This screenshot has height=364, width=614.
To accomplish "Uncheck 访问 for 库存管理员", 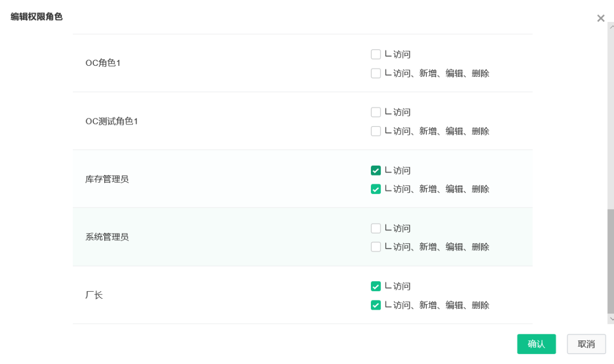I will point(375,170).
